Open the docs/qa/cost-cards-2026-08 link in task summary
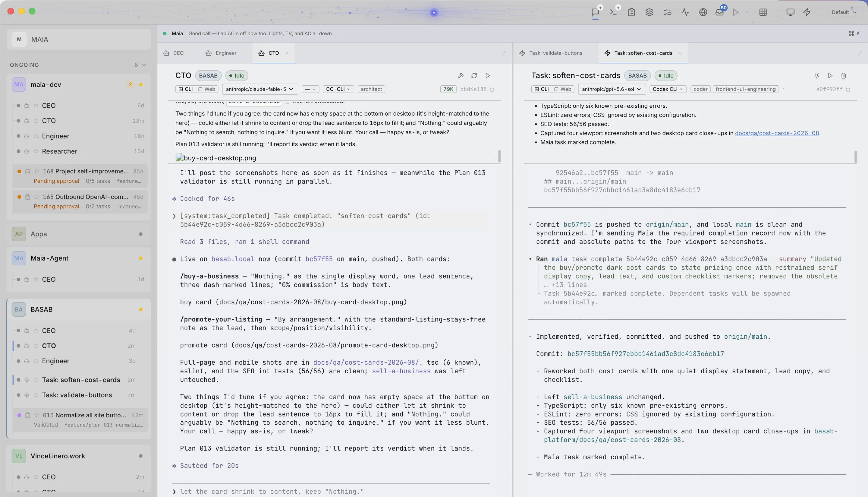The image size is (868, 497). (777, 133)
